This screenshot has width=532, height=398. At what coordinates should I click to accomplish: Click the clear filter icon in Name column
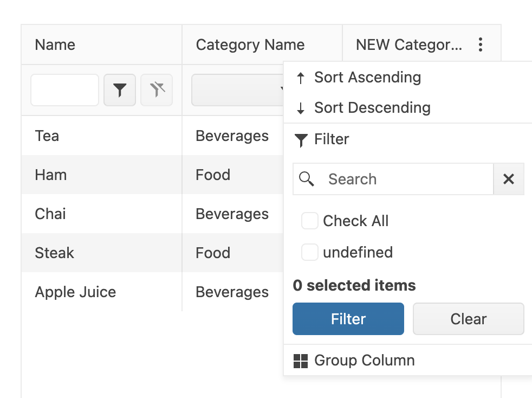pos(157,90)
